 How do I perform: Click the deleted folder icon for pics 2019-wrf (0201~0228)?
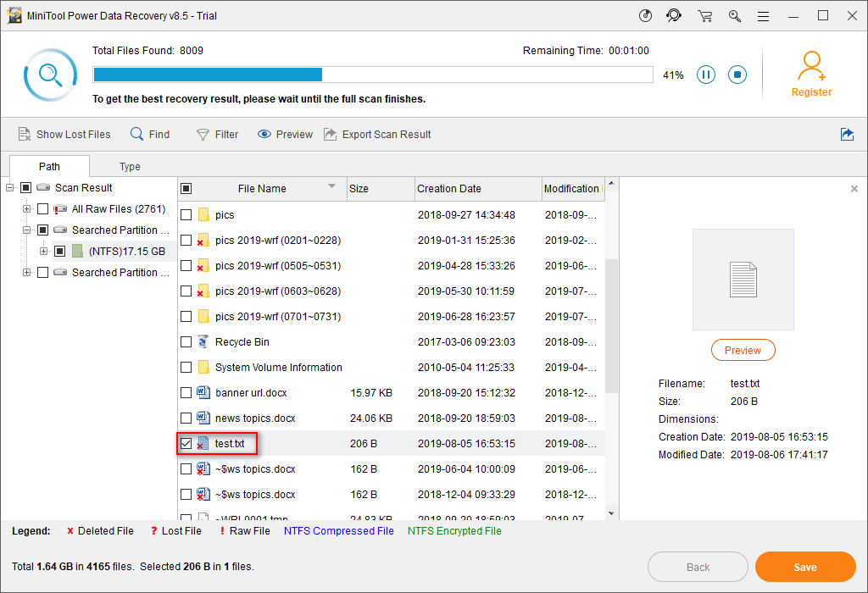[x=203, y=240]
